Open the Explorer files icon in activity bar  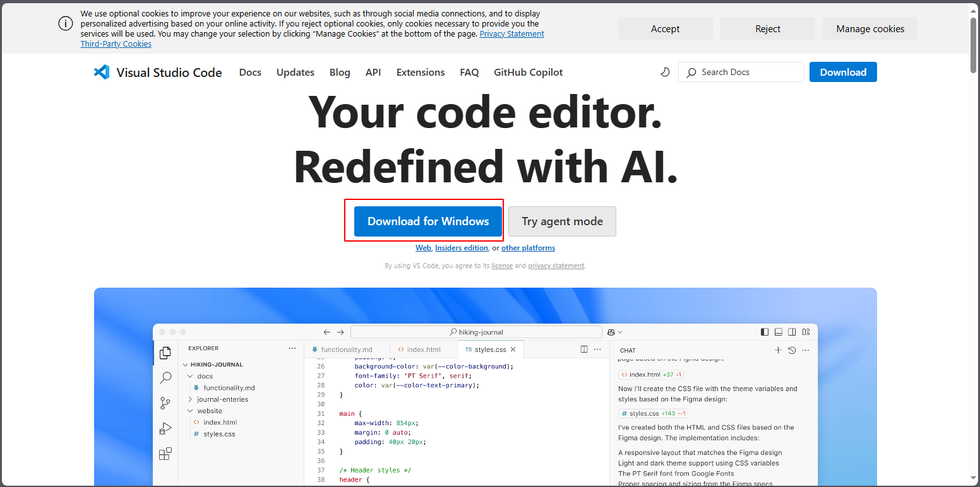(x=165, y=353)
